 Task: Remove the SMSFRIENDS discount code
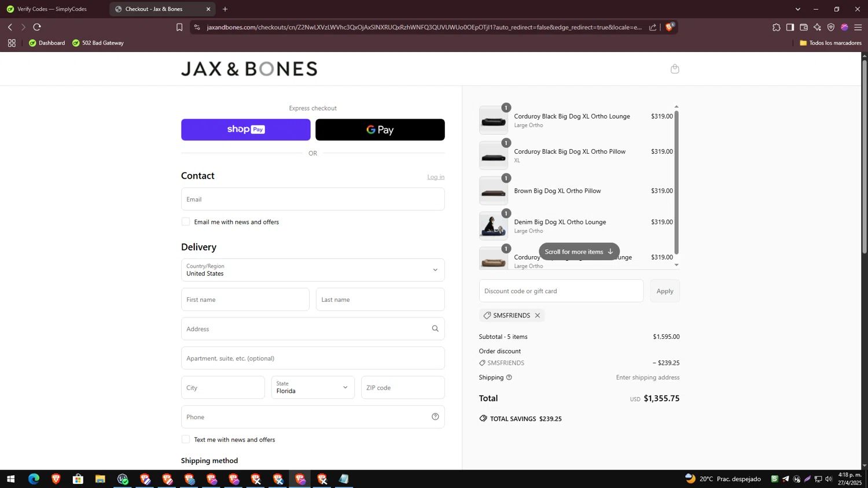point(538,315)
